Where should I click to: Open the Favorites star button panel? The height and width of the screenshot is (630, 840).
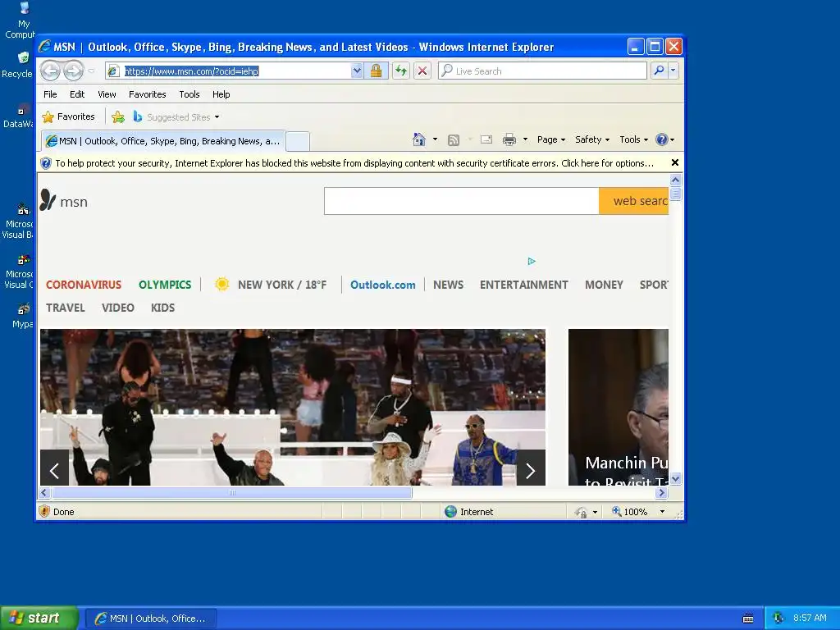[x=69, y=116]
